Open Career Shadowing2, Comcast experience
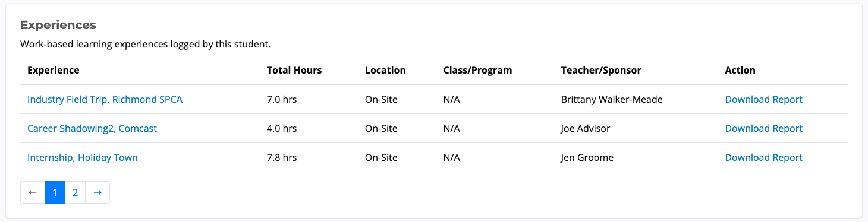 (92, 128)
